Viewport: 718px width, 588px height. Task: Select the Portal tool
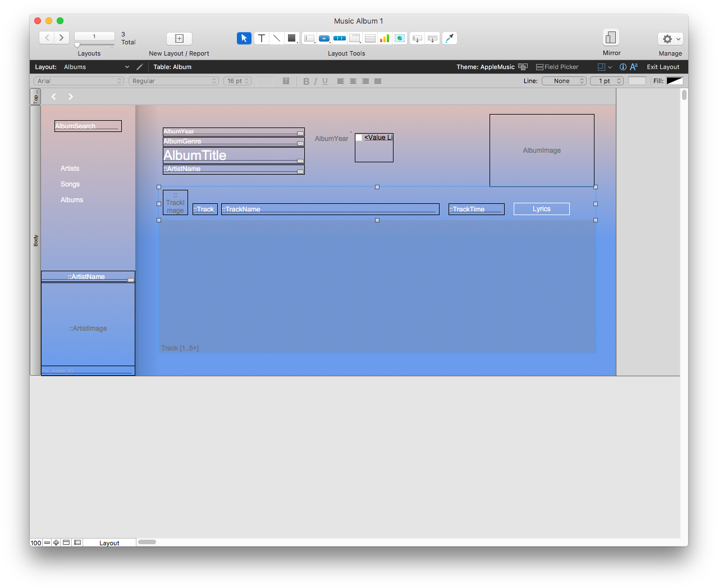(370, 38)
